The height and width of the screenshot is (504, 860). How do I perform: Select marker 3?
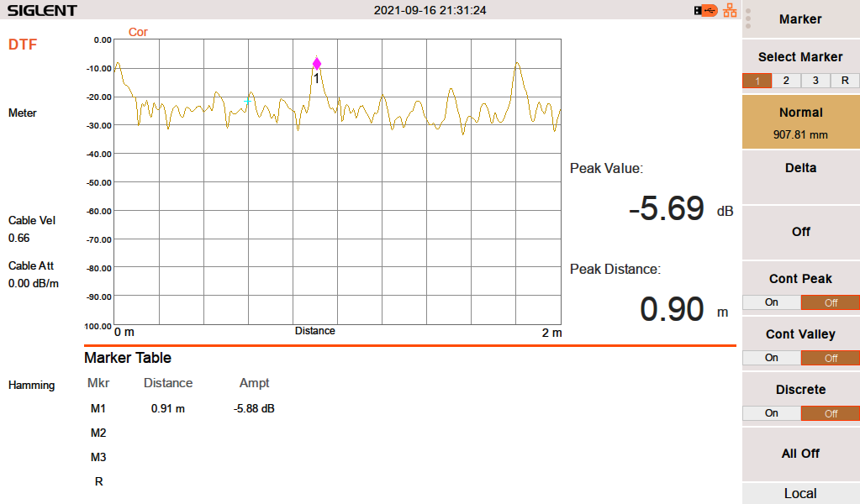(815, 81)
